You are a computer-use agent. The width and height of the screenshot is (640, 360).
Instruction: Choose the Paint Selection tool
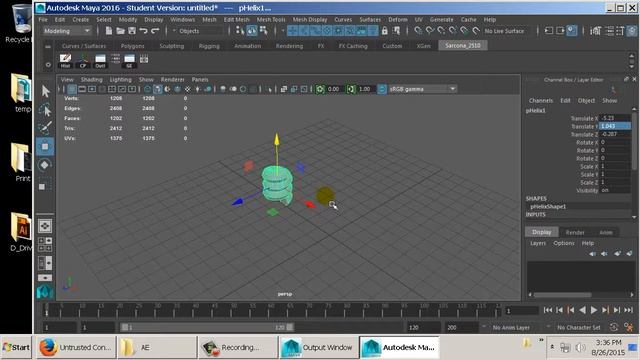tap(45, 128)
